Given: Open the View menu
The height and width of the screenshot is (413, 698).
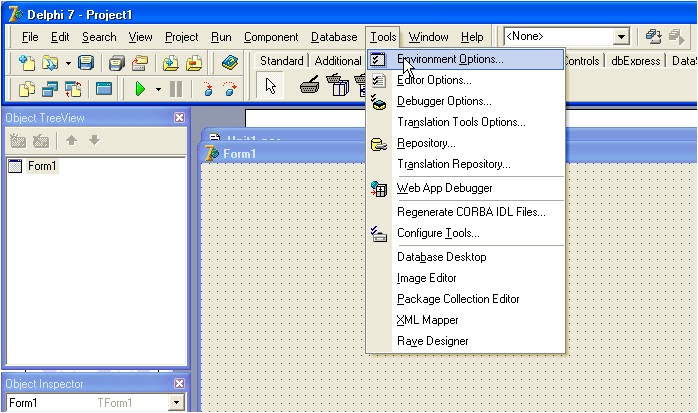Looking at the screenshot, I should coord(140,37).
